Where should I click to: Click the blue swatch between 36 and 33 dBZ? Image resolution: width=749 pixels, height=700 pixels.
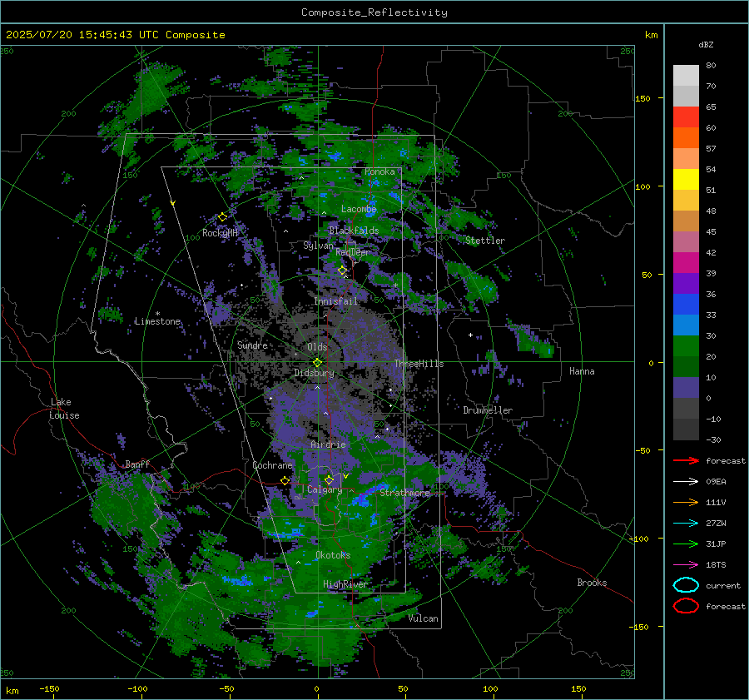pyautogui.click(x=686, y=305)
